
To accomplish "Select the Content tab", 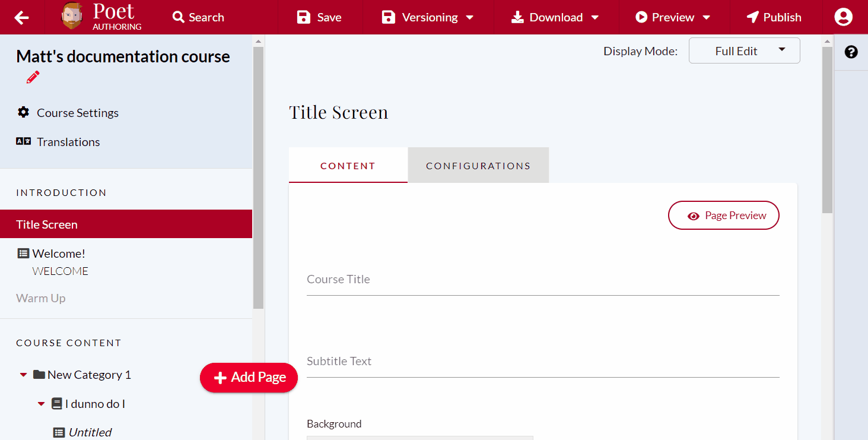I will pyautogui.click(x=347, y=165).
